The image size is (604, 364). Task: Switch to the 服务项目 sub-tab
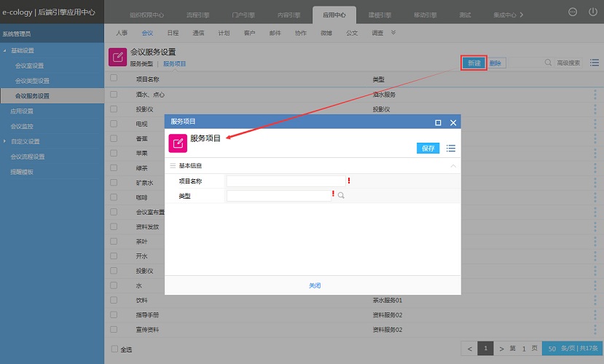point(175,64)
